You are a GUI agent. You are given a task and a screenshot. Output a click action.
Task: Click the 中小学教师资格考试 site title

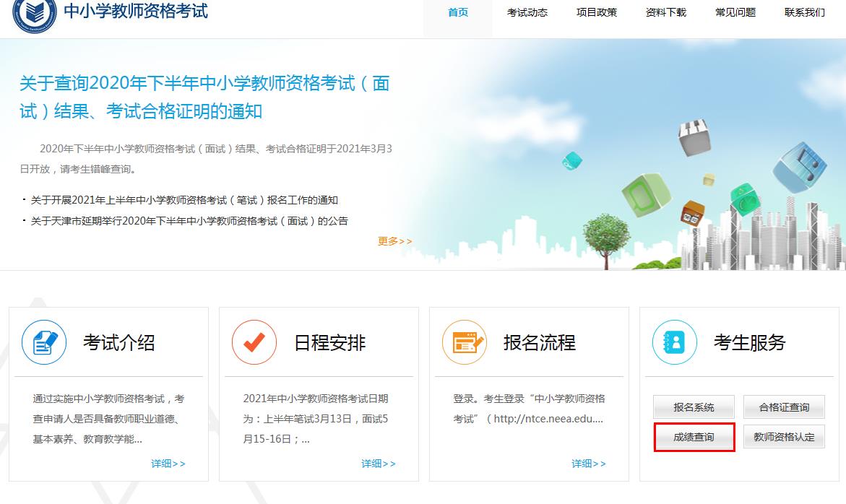coord(136,11)
